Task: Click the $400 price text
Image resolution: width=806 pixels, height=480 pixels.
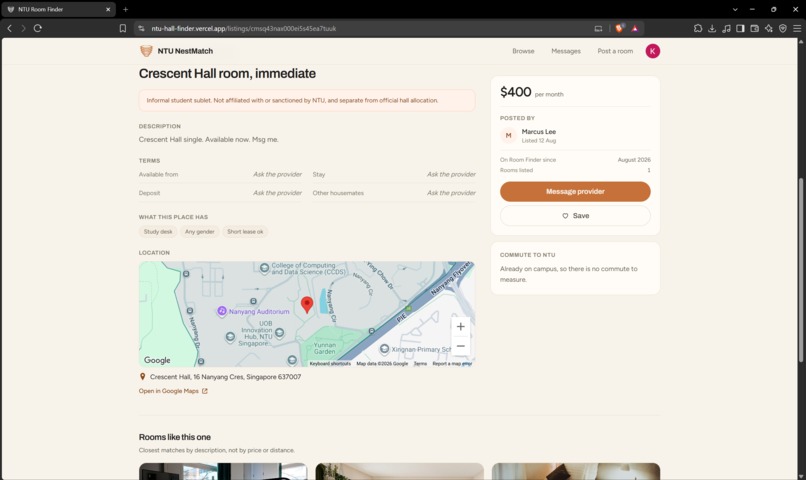Action: (x=516, y=92)
